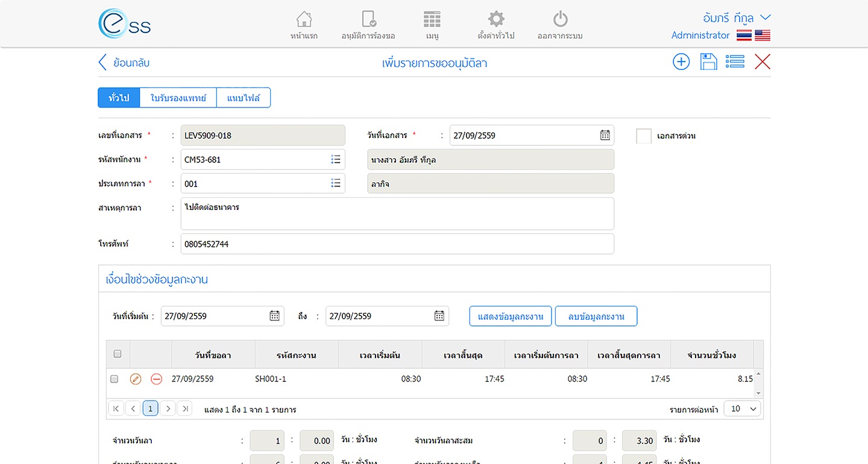This screenshot has height=464, width=868.
Task: Click the เวลาเริ่มต้นการลา column header
Action: point(546,355)
